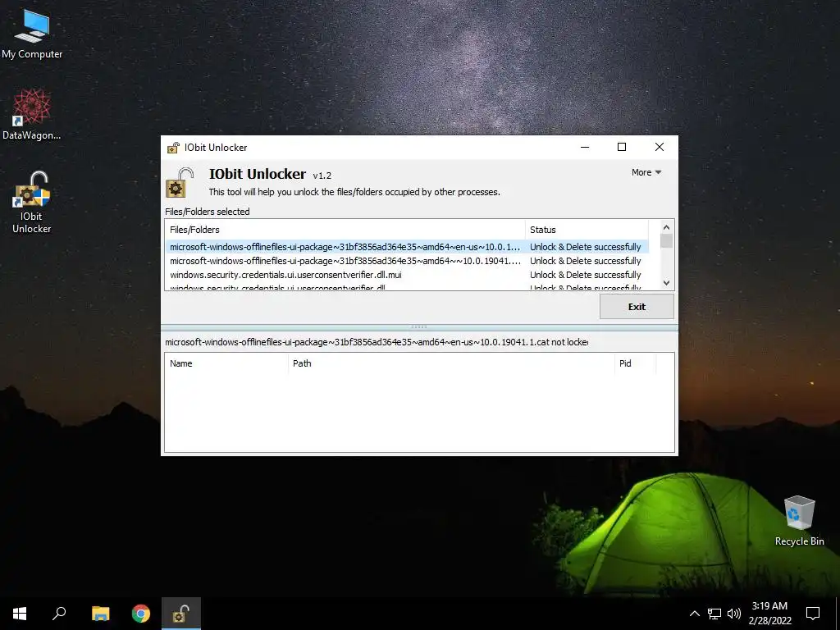Open the My Computer desktop icon
The height and width of the screenshot is (630, 840).
point(32,34)
